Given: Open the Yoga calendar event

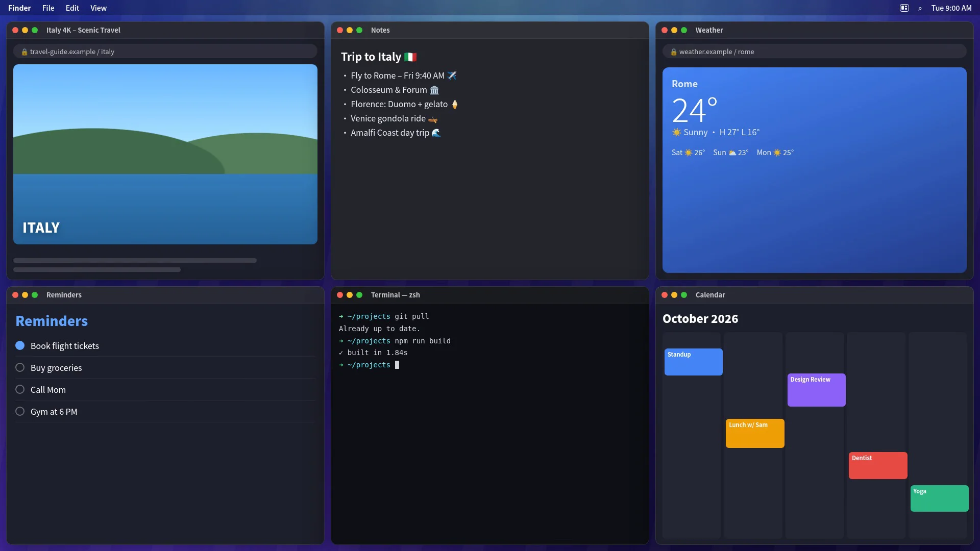Looking at the screenshot, I should pyautogui.click(x=939, y=498).
